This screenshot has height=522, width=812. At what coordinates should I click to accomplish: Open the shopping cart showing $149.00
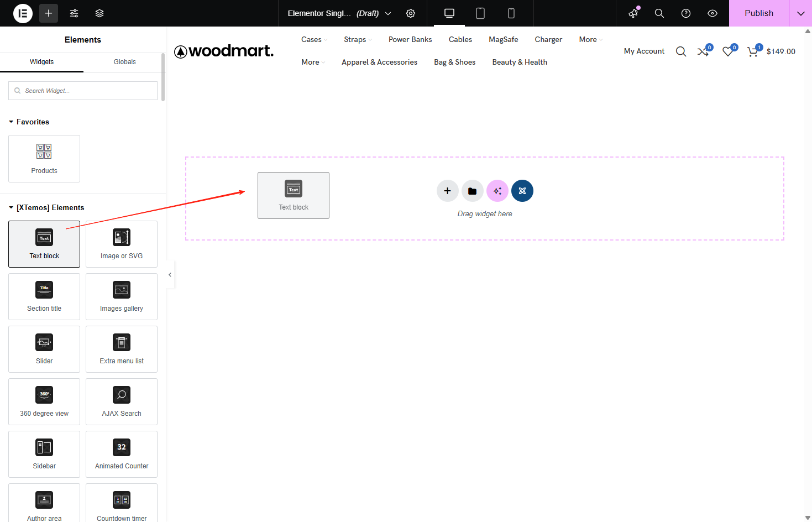tap(771, 51)
